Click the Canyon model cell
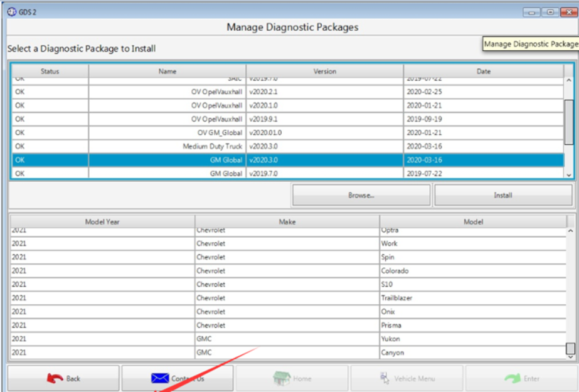Screen dimensions: 579x392 coord(473,353)
